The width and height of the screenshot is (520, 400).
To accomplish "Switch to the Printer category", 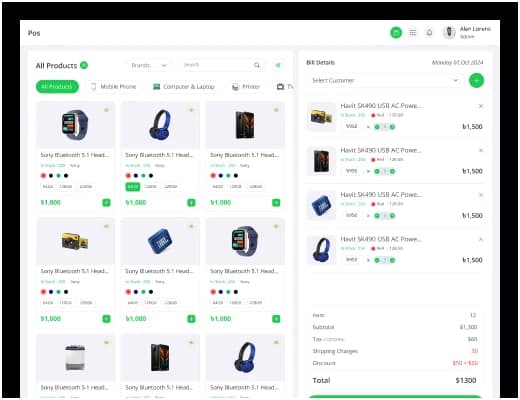I will pos(246,87).
